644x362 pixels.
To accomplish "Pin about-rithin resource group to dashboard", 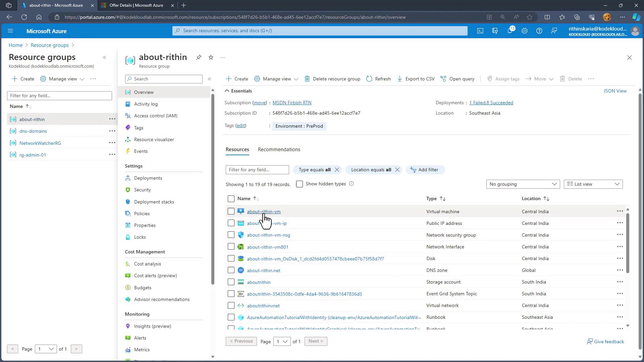I will [x=199, y=57].
